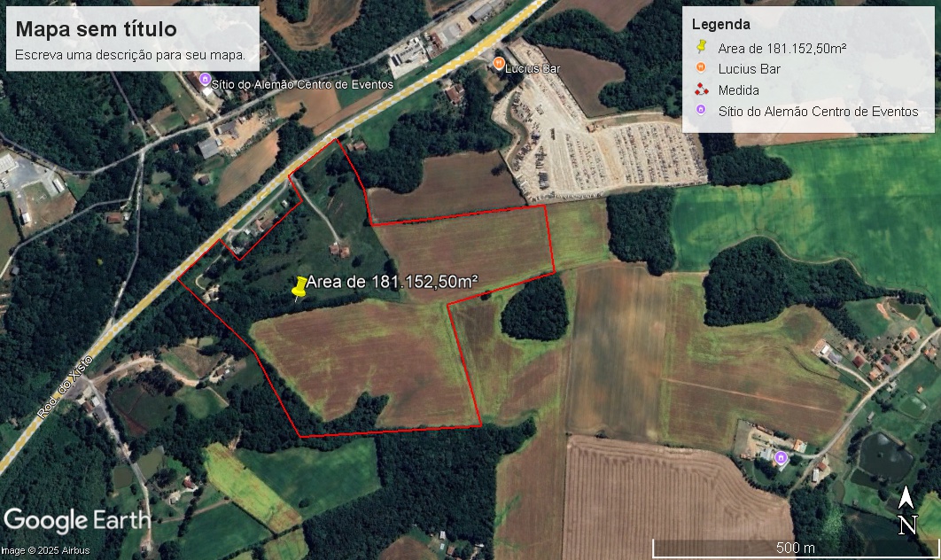The width and height of the screenshot is (941, 560).
Task: Click the purple event marker near the pond
Action: [x=781, y=458]
